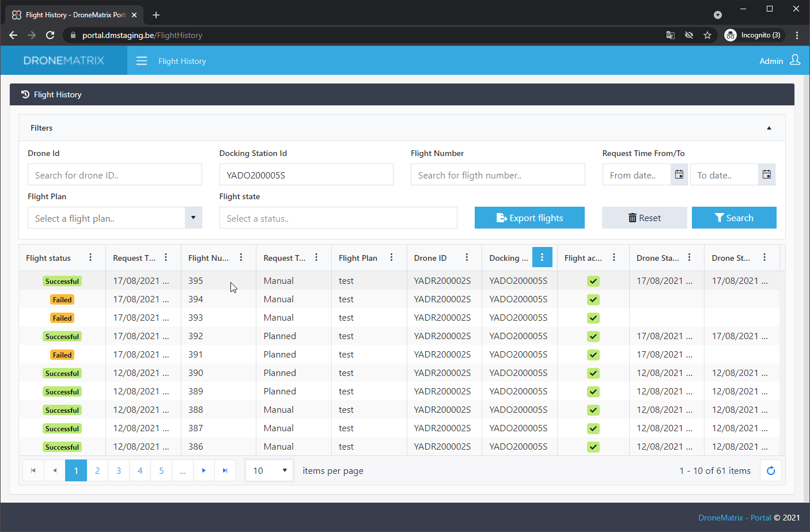Image resolution: width=810 pixels, height=532 pixels.
Task: Click the Export flights button
Action: click(x=529, y=218)
